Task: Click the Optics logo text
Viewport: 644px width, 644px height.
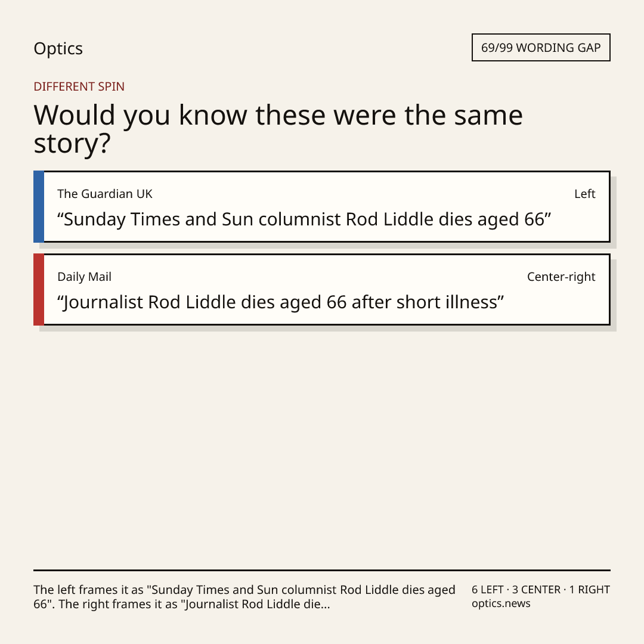Action: tap(58, 48)
